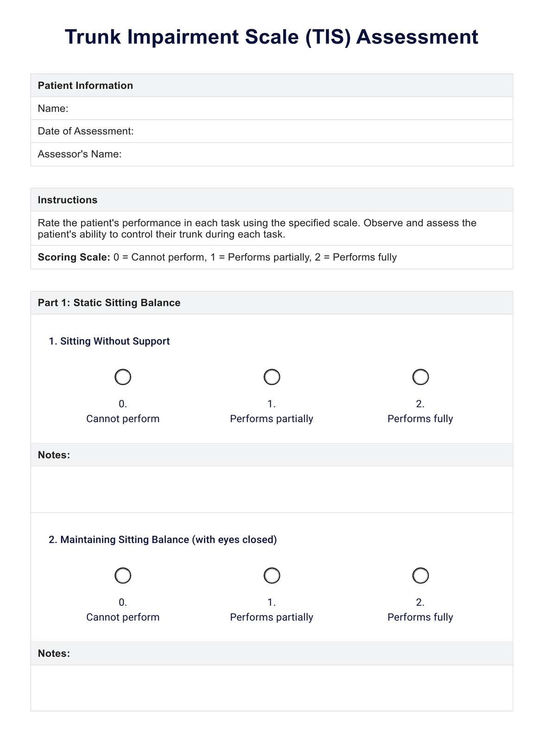The image size is (545, 756).
Task: Click the "2. Maintaining Sitting Balance" item heading
Action: 163,539
